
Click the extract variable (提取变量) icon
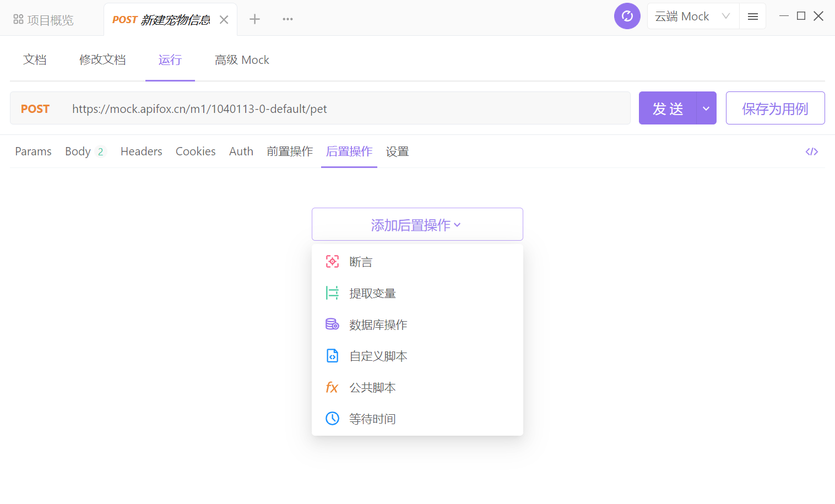click(x=332, y=293)
